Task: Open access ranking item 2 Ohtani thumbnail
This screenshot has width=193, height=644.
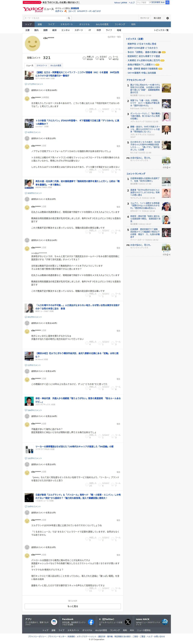Action: pyautogui.click(x=166, y=104)
